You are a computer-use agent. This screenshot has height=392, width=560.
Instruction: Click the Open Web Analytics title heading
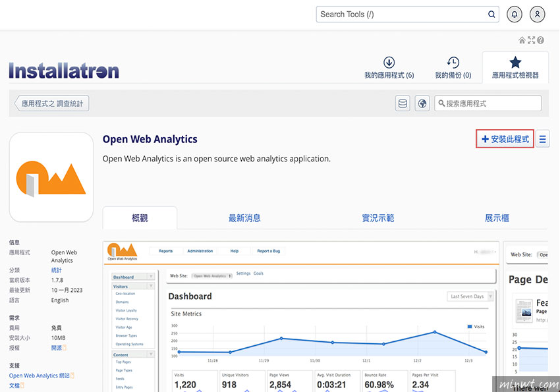tap(150, 139)
